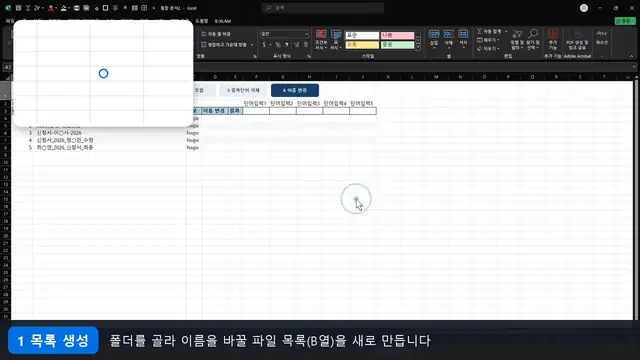Click the decrease decimal icon
The width and height of the screenshot is (640, 360).
pyautogui.click(x=305, y=44)
